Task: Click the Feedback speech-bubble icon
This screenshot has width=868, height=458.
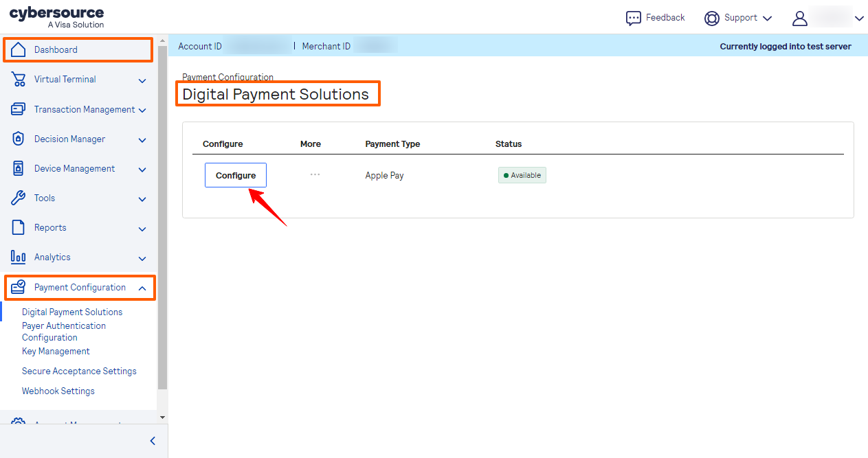Action: (x=633, y=18)
